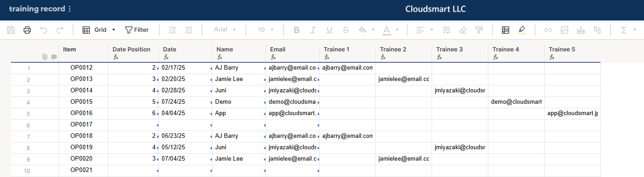
Task: Expand the alignment options arrow
Action: 431,30
